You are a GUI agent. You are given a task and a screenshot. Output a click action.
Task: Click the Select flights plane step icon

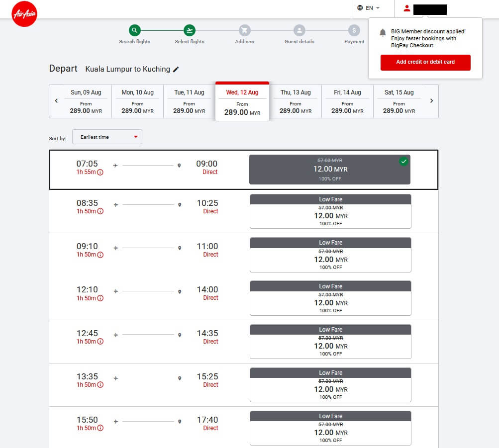pos(190,30)
